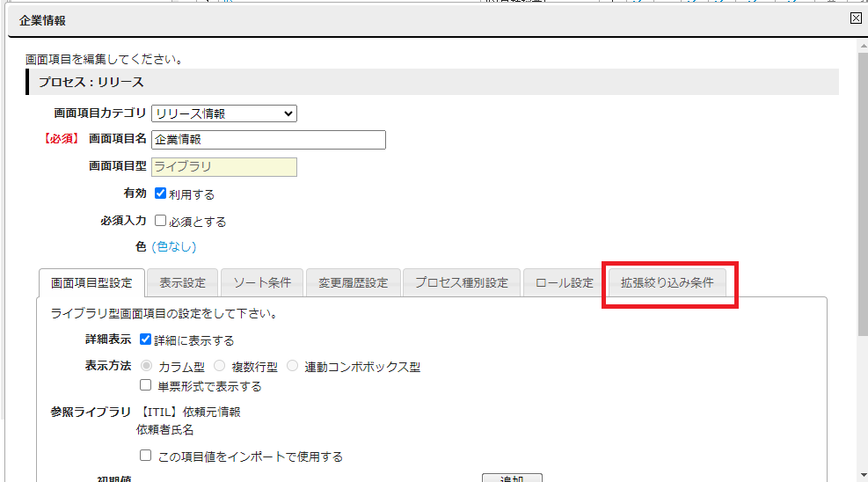The width and height of the screenshot is (868, 482).
Task: Click the プロセス：リリース heading
Action: (91, 83)
